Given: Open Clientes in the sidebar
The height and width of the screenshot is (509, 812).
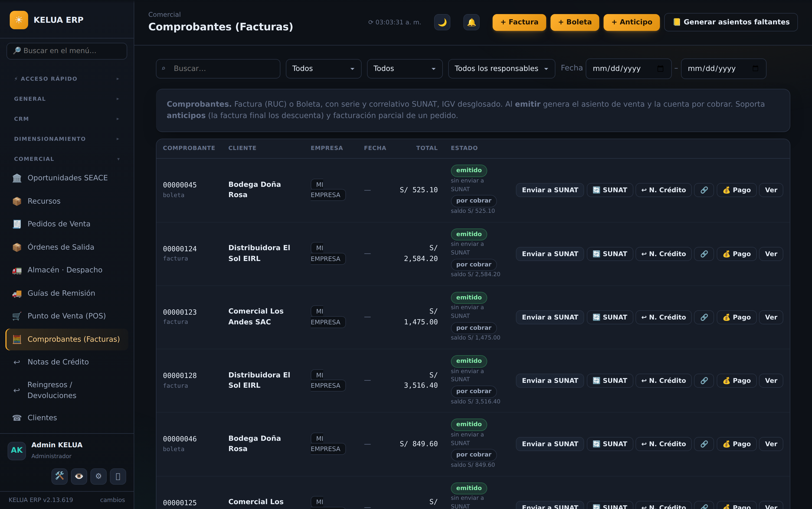Looking at the screenshot, I should coord(67,418).
